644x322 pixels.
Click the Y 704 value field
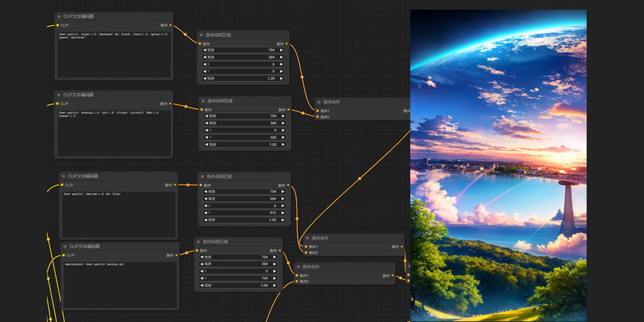(x=238, y=278)
